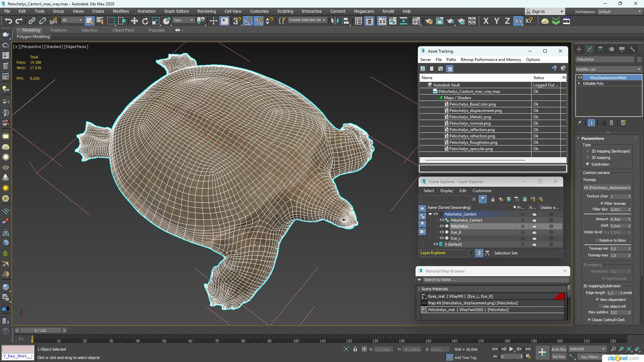Activate the Select and Move tool
The image size is (644, 362).
[134, 21]
